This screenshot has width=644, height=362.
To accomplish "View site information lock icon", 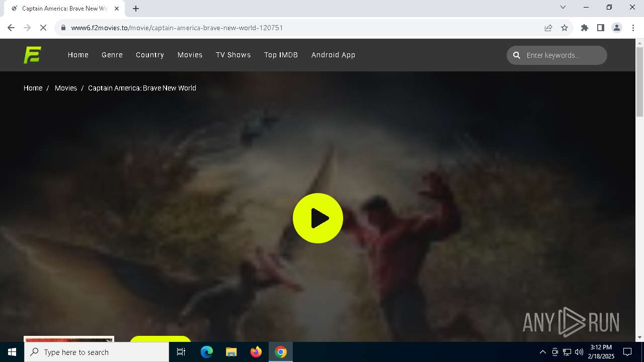I will tap(63, 28).
